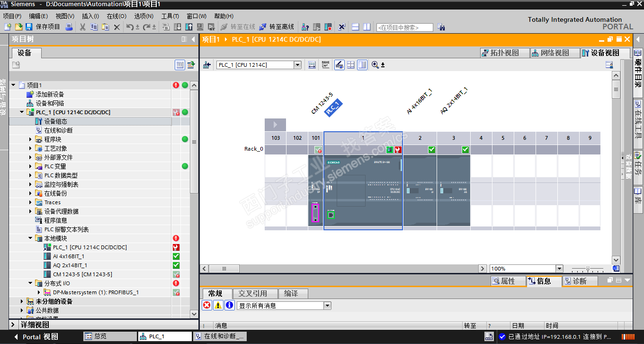
Task: Click the show module labels icon
Action: pyautogui.click(x=325, y=65)
